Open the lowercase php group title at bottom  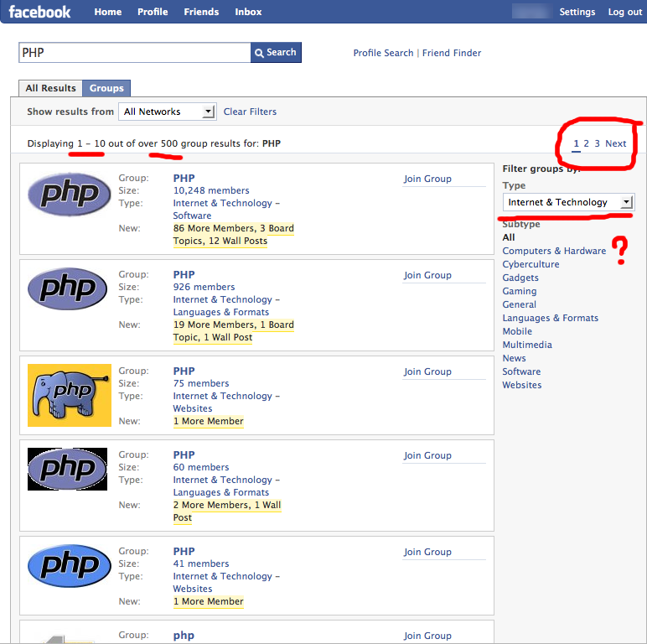point(184,636)
